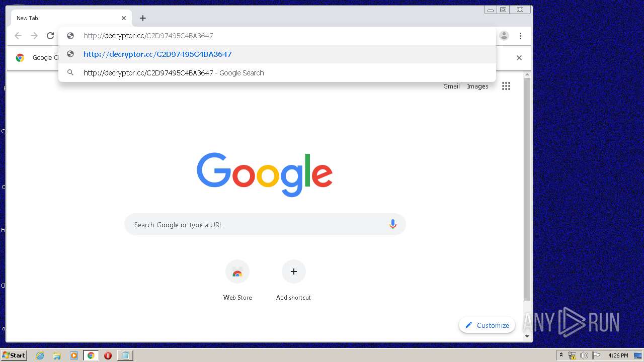Open the Windows Start menu
The width and height of the screenshot is (644, 362).
[14, 355]
